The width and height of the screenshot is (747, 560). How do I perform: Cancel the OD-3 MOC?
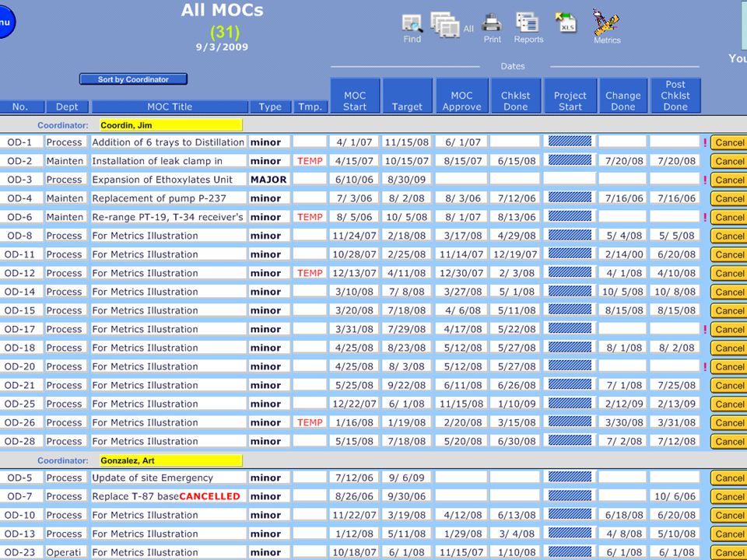729,180
